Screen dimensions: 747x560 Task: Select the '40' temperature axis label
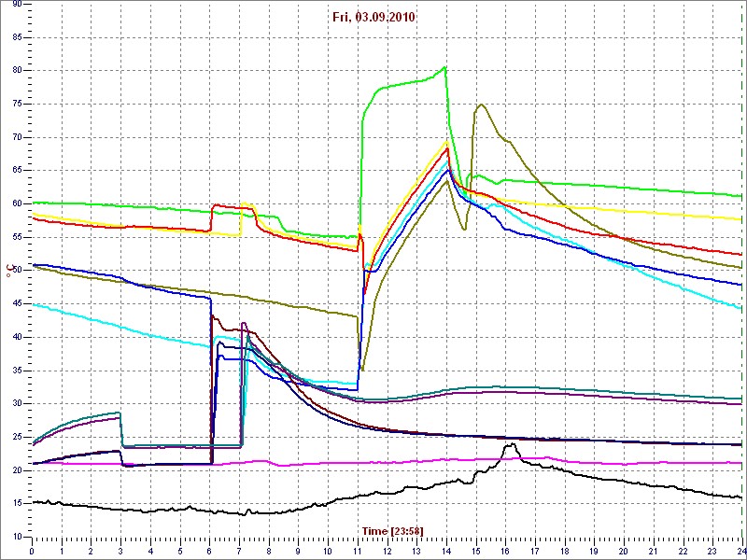(x=16, y=337)
